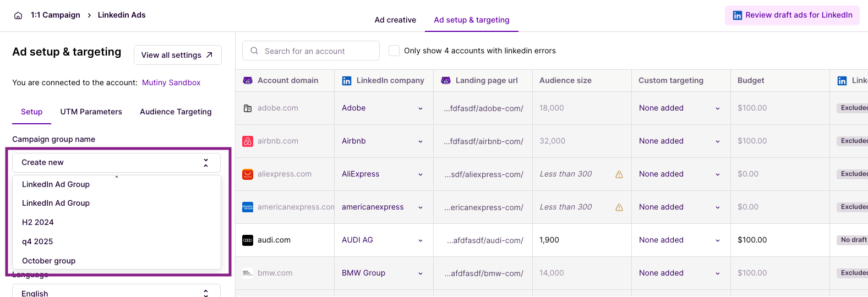Click bmw.com 14,000 audience size
The width and height of the screenshot is (868, 297).
[x=552, y=273]
